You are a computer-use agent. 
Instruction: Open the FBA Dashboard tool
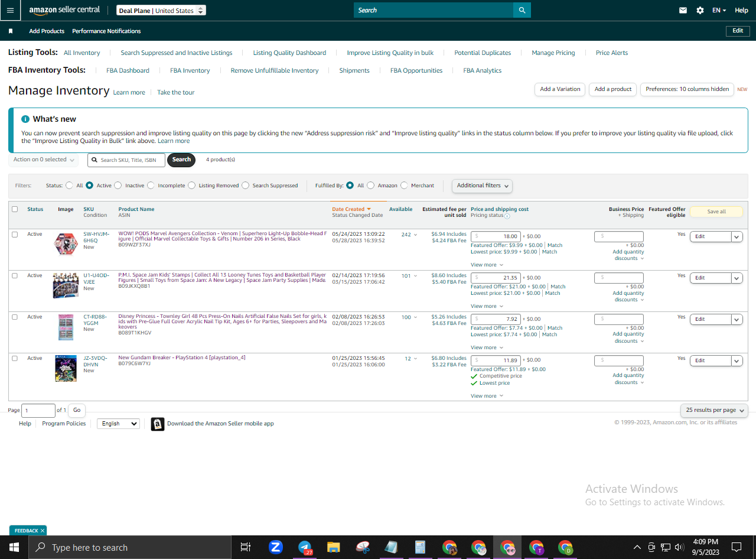pos(128,70)
